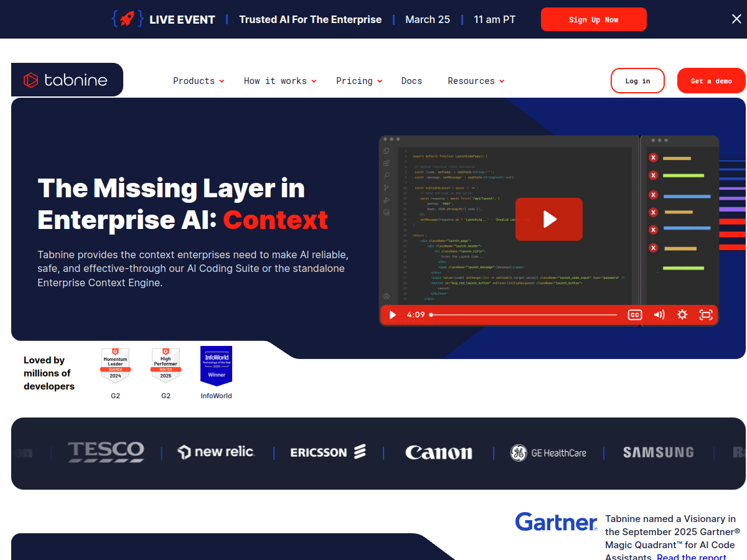Open video settings gear icon
Screen dimensions: 747x560
[x=682, y=315]
